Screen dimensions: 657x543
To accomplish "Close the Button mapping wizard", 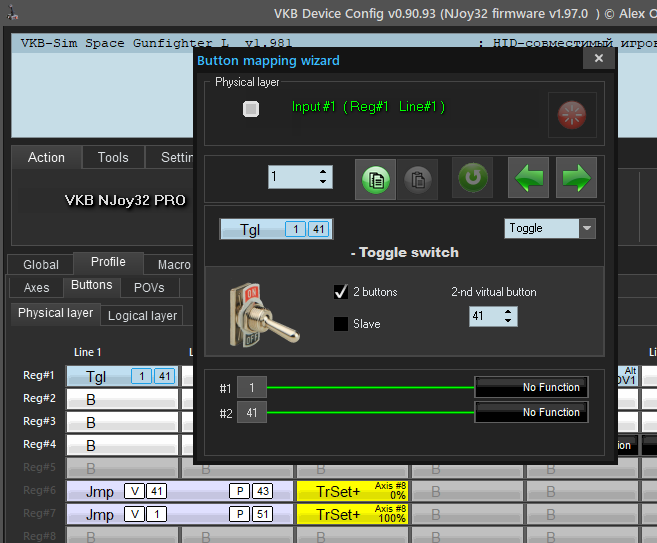I will (x=599, y=58).
